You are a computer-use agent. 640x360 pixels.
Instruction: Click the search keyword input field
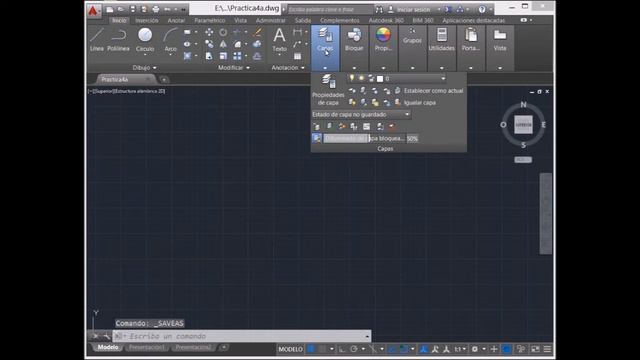[x=330, y=9]
